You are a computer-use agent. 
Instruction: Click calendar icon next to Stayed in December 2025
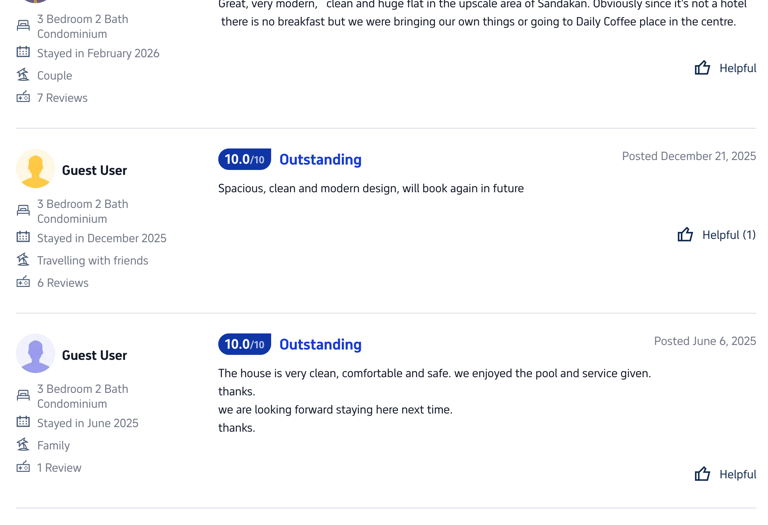[x=23, y=237]
